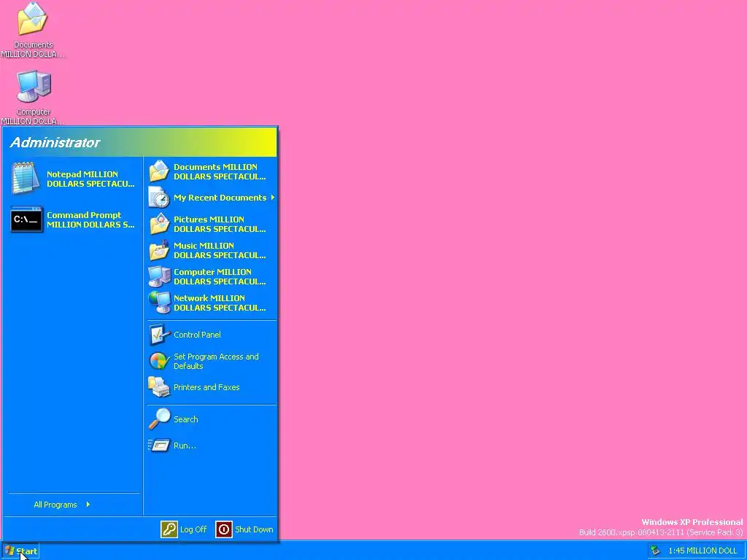Click the Set Program Access icon
This screenshot has height=560, width=747.
[x=159, y=361]
